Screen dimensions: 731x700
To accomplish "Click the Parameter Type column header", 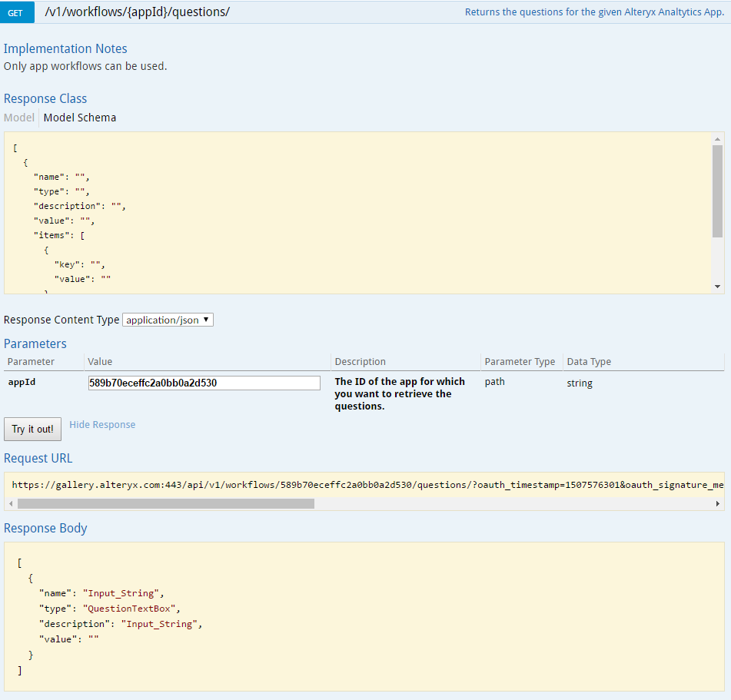I will tap(520, 362).
